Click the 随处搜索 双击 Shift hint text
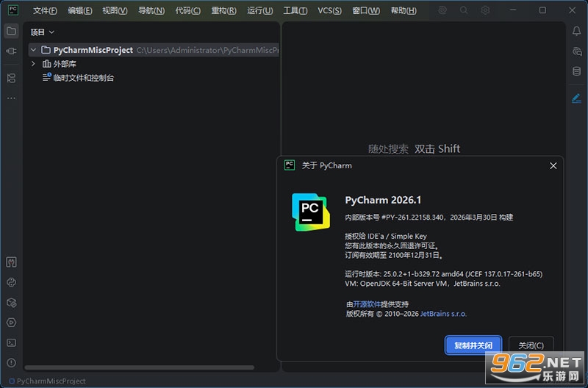Viewport: 588px width, 388px height. click(x=414, y=149)
